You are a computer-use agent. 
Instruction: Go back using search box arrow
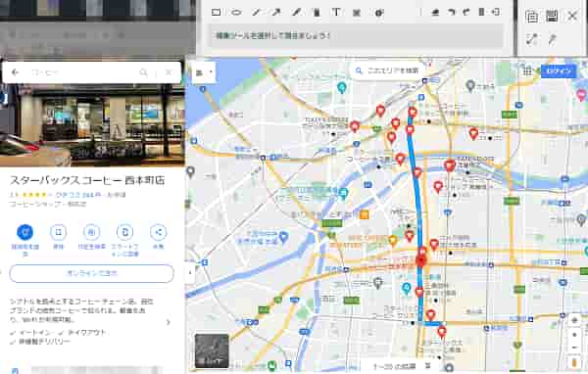point(15,72)
